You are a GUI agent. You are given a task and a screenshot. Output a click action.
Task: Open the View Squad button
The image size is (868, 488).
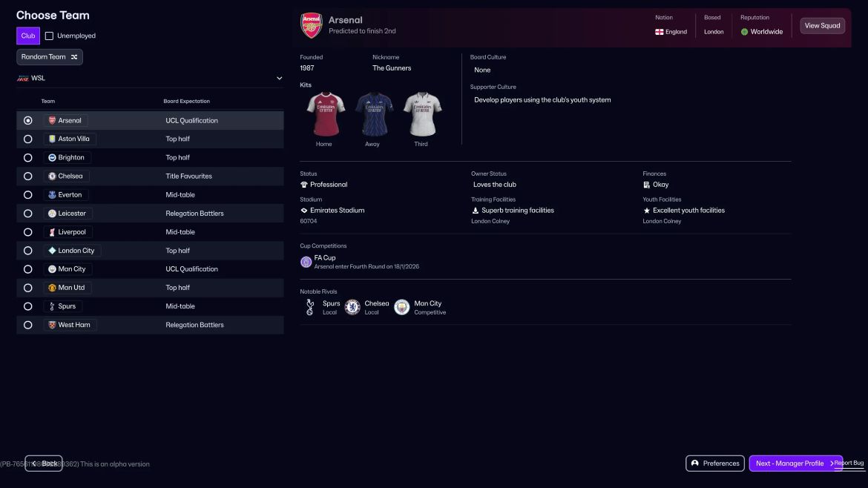coord(822,26)
